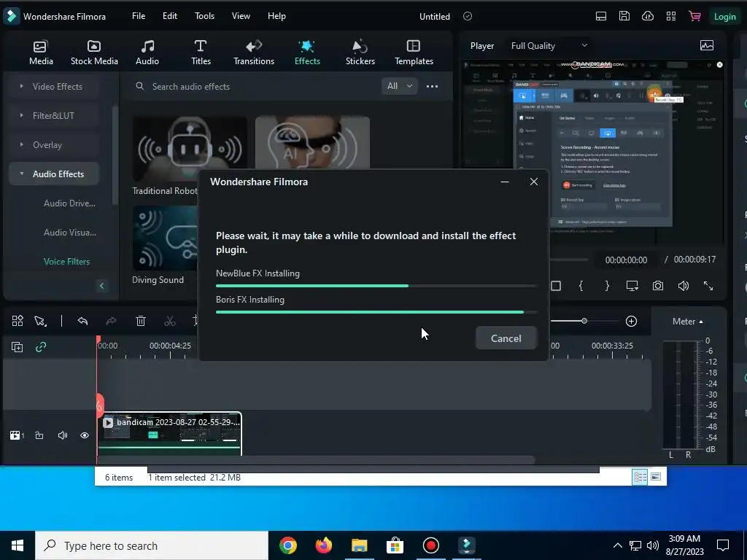Open Google Chrome from taskbar
This screenshot has width=747, height=560.
point(287,545)
